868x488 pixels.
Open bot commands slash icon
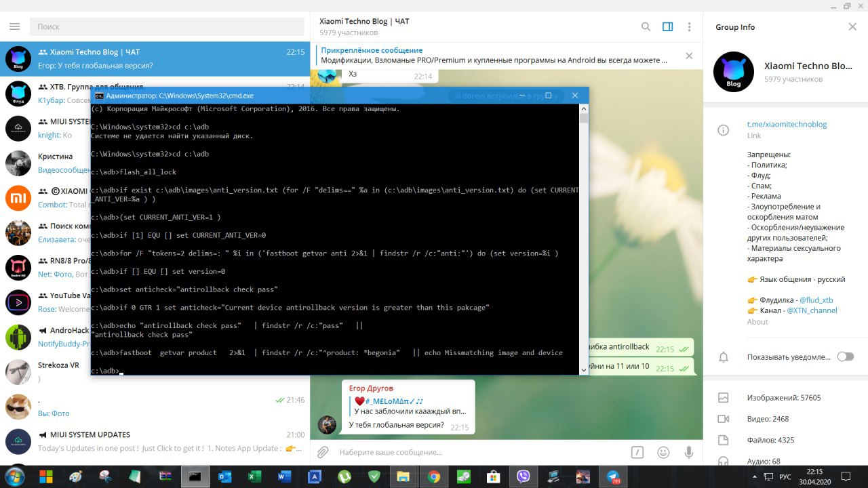click(x=637, y=452)
